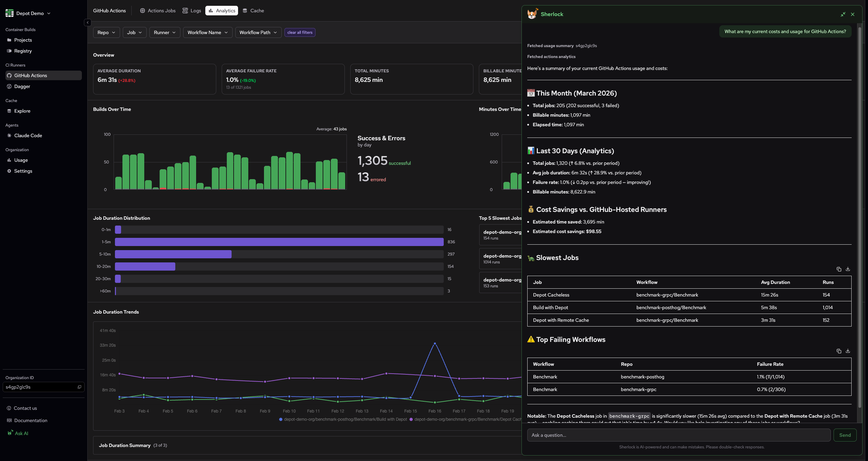868x461 pixels.
Task: Collapse the left sidebar with the chevron
Action: click(87, 23)
